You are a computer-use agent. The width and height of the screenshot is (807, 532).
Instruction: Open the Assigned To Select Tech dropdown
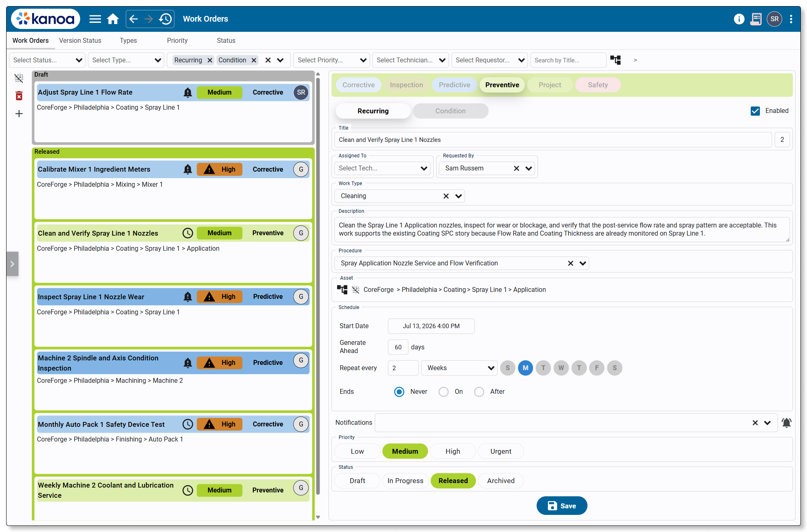(383, 168)
